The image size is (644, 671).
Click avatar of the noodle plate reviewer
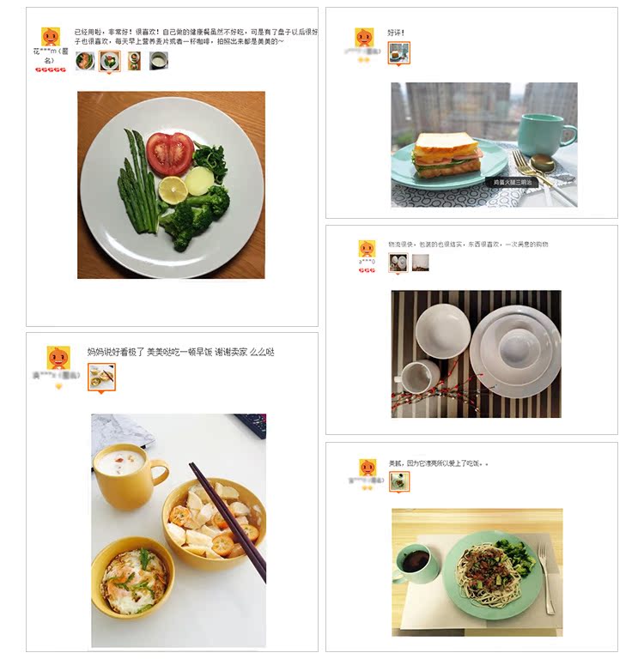tap(368, 468)
